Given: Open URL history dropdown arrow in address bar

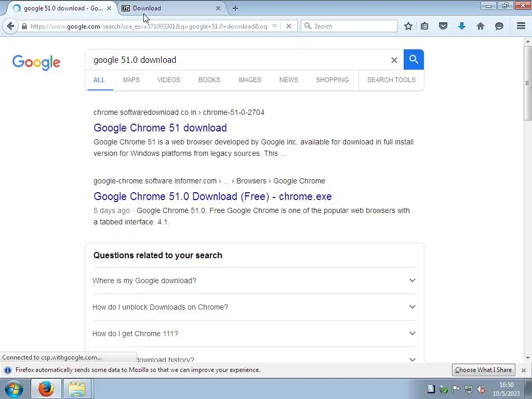Looking at the screenshot, I should 275,26.
